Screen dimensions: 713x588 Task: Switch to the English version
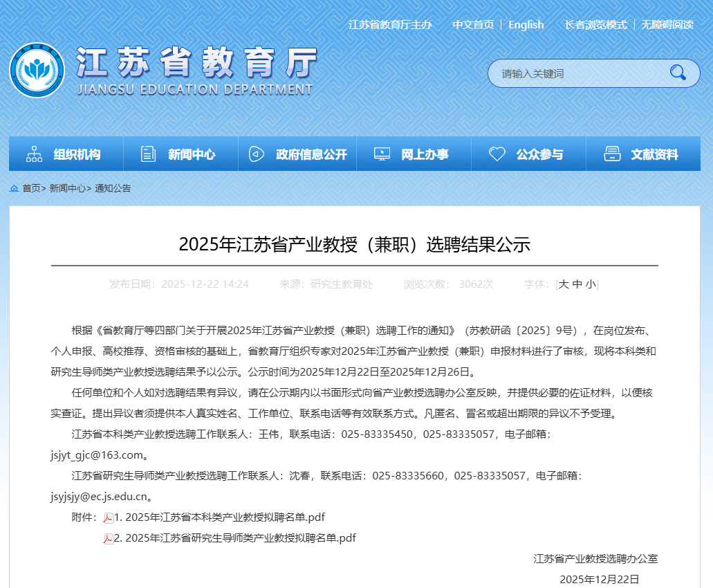526,25
